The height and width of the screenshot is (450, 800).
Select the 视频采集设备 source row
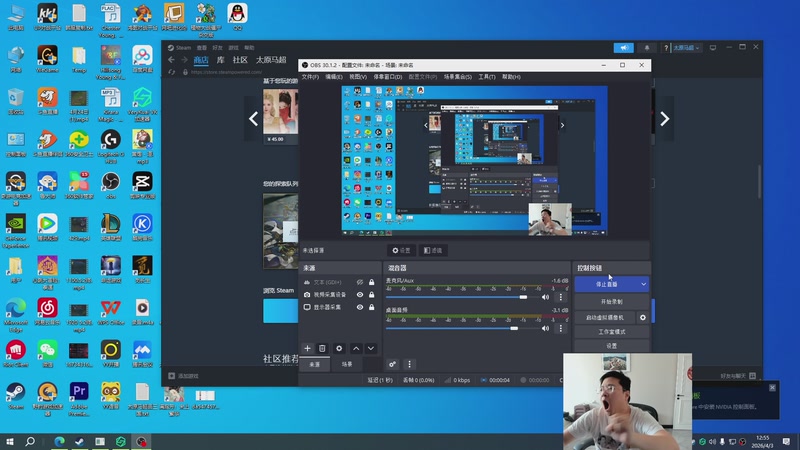pos(340,295)
